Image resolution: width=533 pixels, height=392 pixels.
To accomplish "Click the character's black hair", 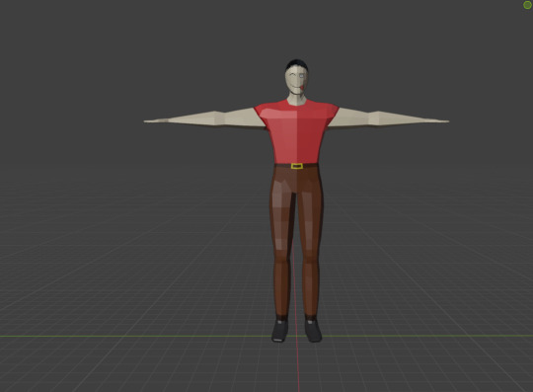I will [297, 64].
